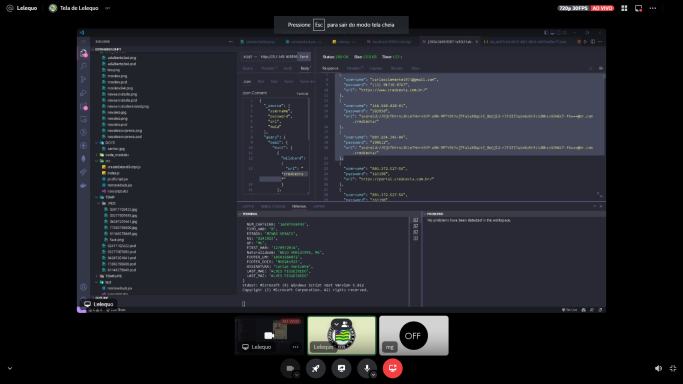Select the Form body type

coord(288,81)
